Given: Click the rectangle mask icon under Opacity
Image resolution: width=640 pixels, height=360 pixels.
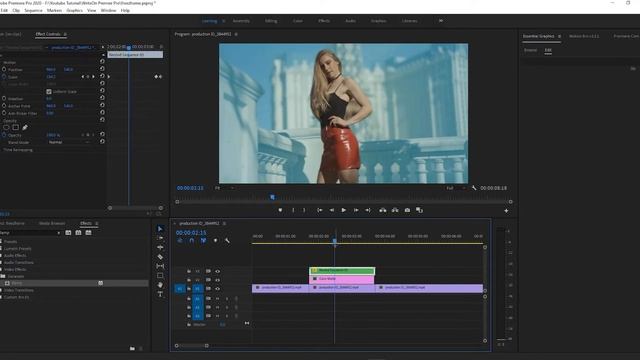Looking at the screenshot, I should click(x=16, y=127).
